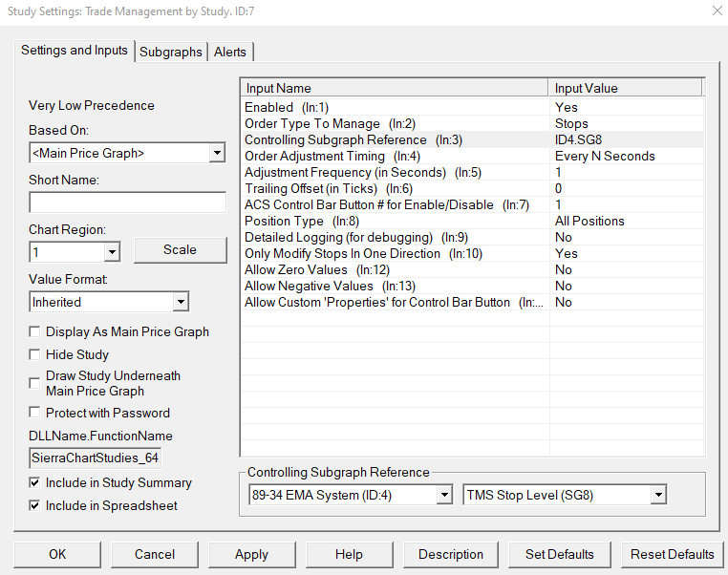The width and height of the screenshot is (728, 575).
Task: Select Allow Zero Values row
Action: (473, 269)
